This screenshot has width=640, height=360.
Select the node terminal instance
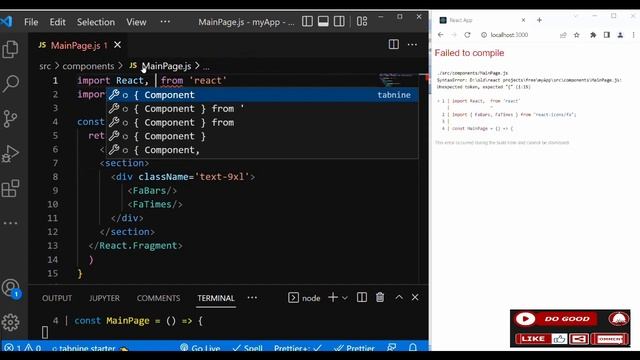(x=304, y=298)
